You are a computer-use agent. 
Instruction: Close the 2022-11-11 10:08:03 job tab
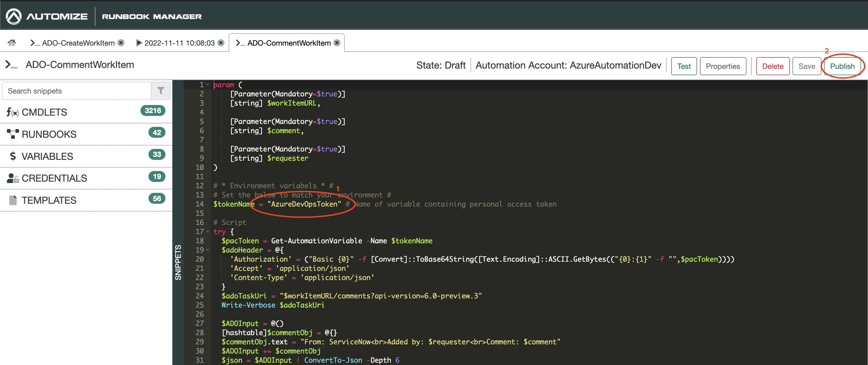221,43
